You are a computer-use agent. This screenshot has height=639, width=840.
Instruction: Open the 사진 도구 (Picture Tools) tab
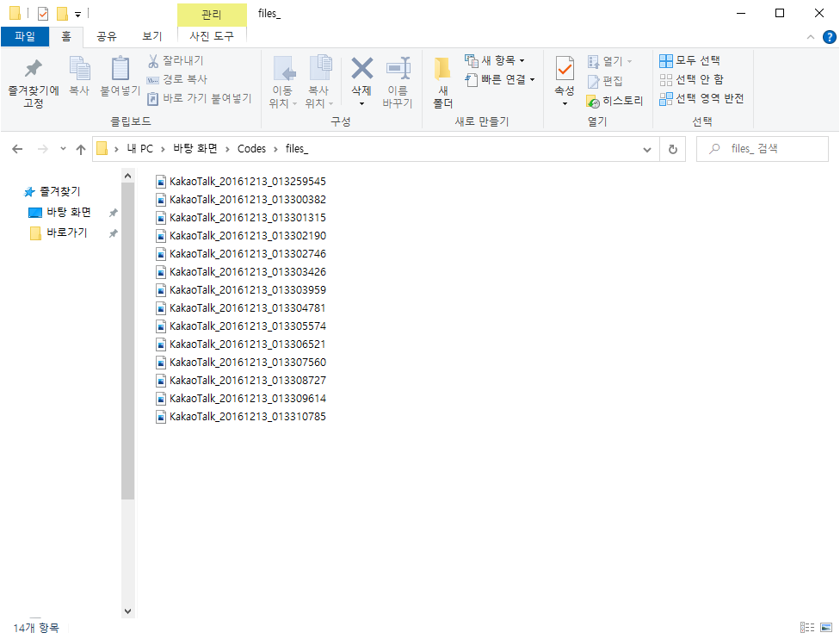tap(212, 36)
